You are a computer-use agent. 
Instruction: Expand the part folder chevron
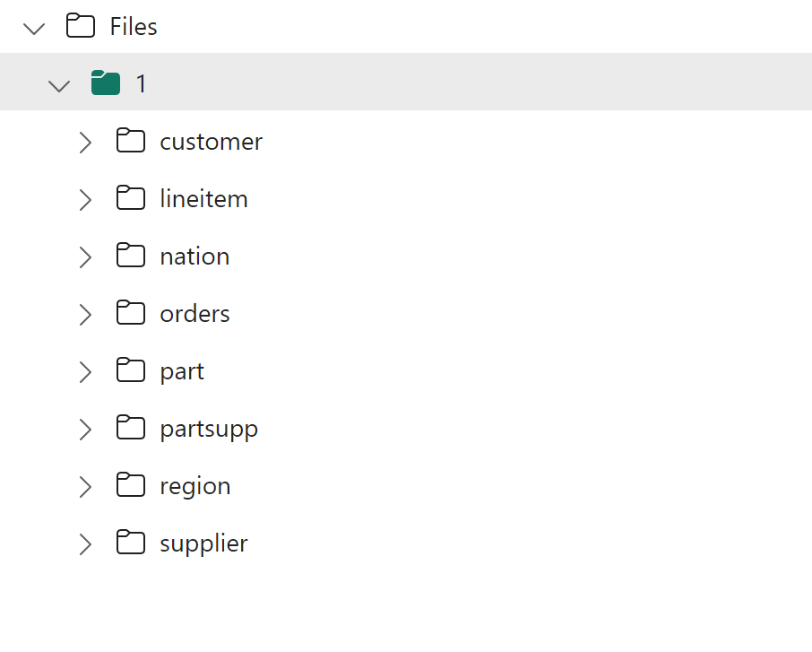[85, 372]
